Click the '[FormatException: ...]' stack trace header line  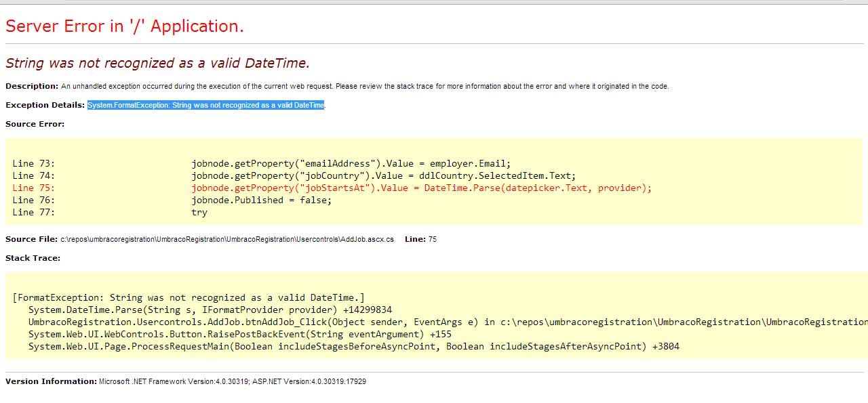click(x=189, y=297)
